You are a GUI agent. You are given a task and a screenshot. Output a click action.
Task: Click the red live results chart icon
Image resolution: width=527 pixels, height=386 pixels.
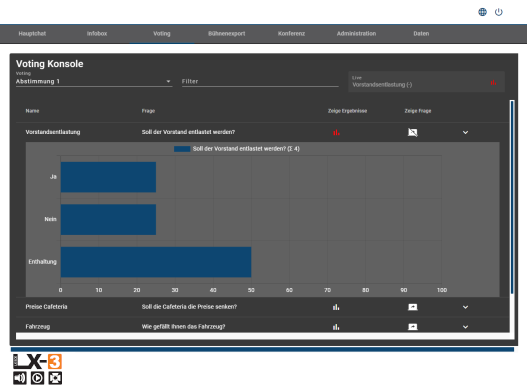tap(493, 82)
